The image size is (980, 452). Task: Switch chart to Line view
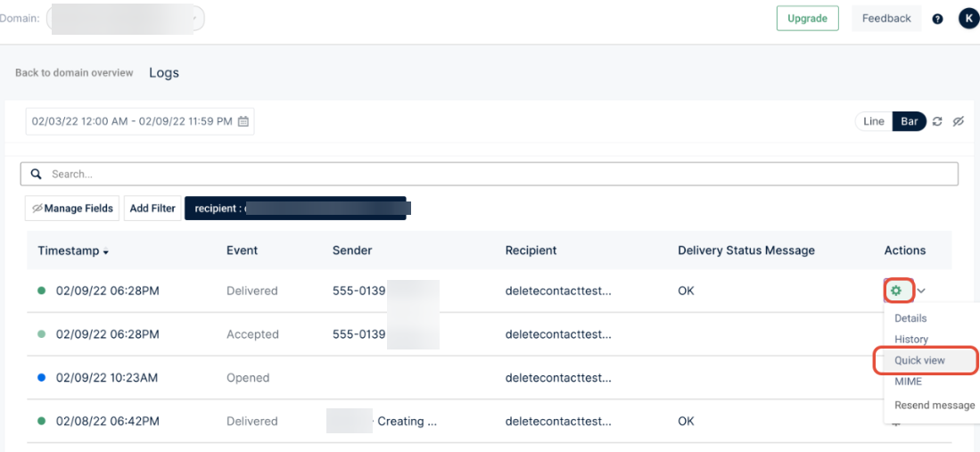tap(873, 121)
